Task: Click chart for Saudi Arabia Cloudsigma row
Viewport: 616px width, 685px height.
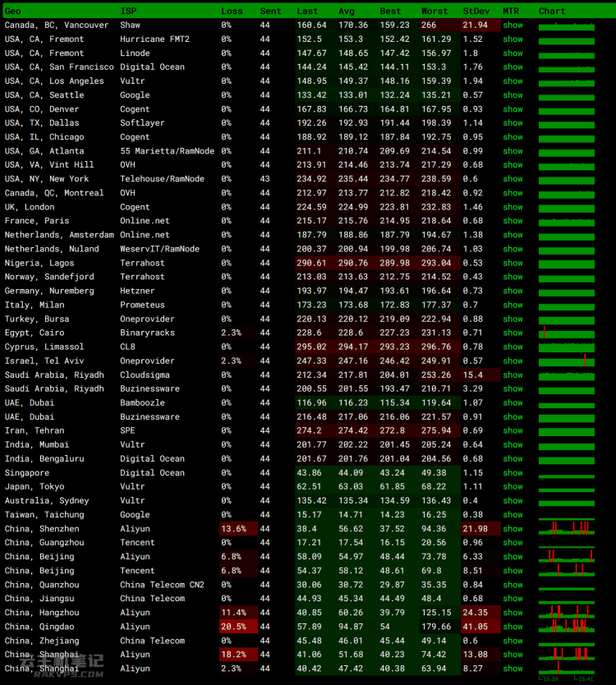Action: (x=567, y=375)
